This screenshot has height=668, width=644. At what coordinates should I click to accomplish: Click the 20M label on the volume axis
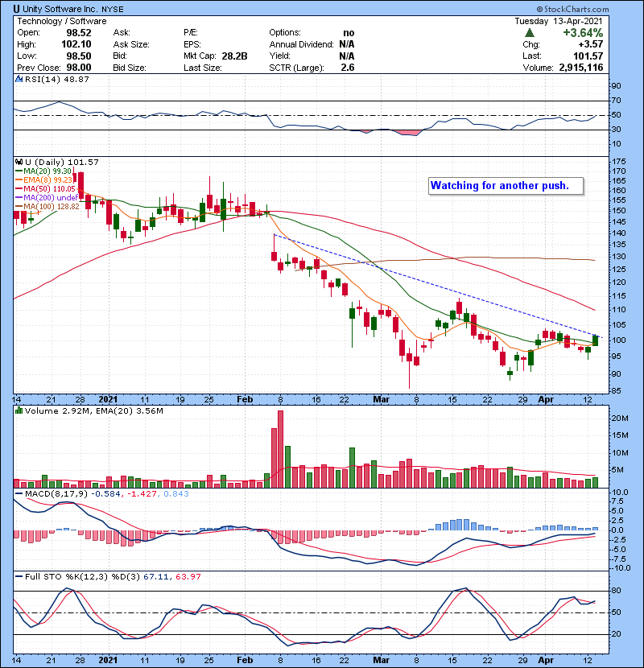tap(620, 418)
